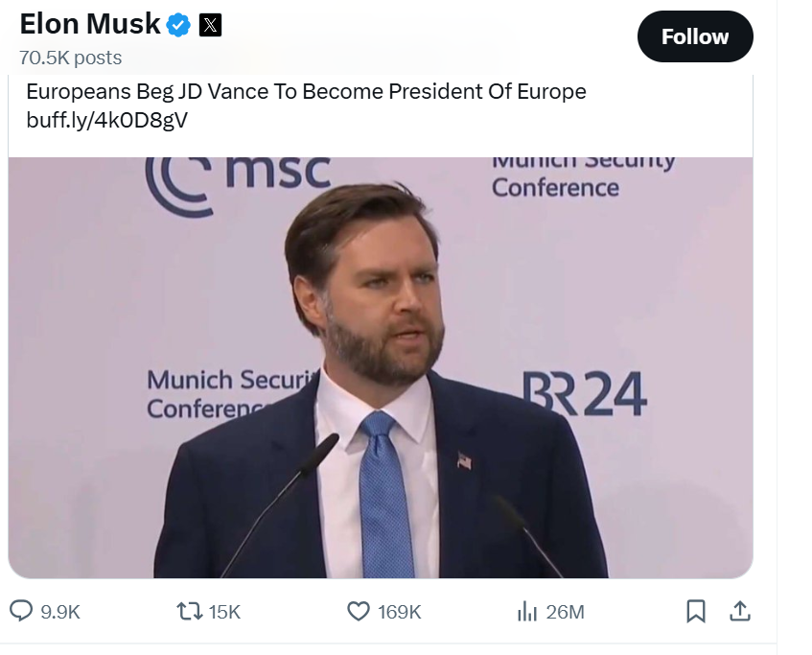The image size is (812, 655).
Task: Open the Elon Musk profile name
Action: pos(90,24)
